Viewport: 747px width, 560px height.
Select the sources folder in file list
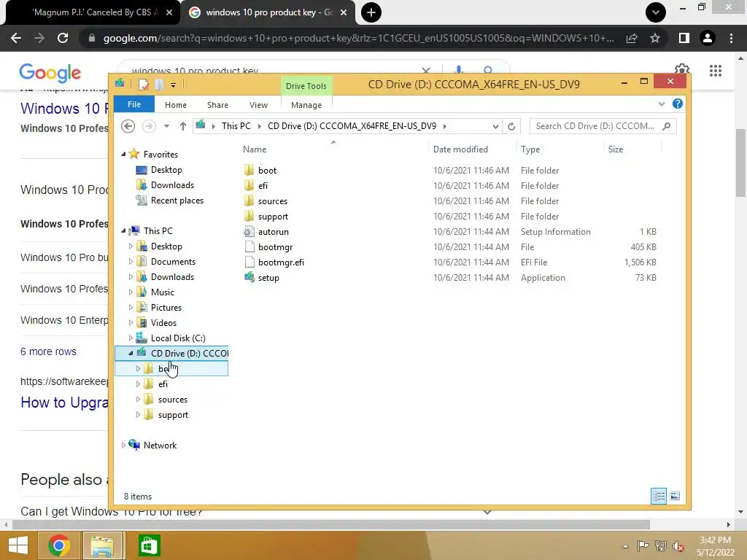coord(273,201)
